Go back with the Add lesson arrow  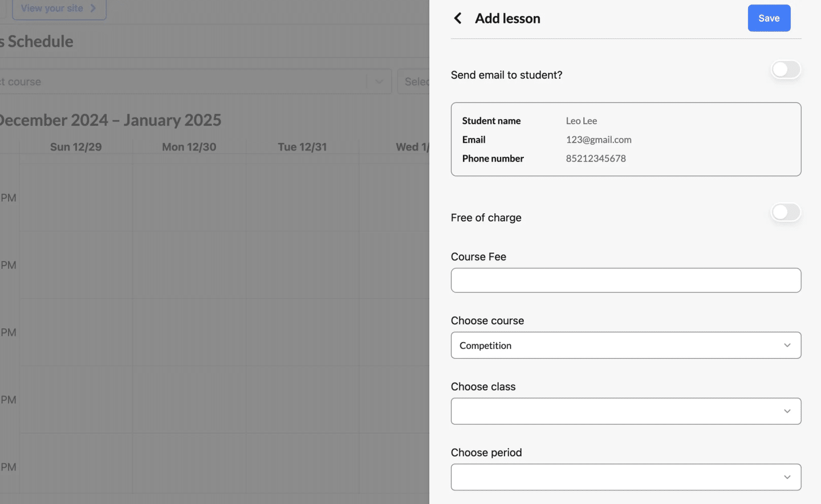click(x=458, y=18)
